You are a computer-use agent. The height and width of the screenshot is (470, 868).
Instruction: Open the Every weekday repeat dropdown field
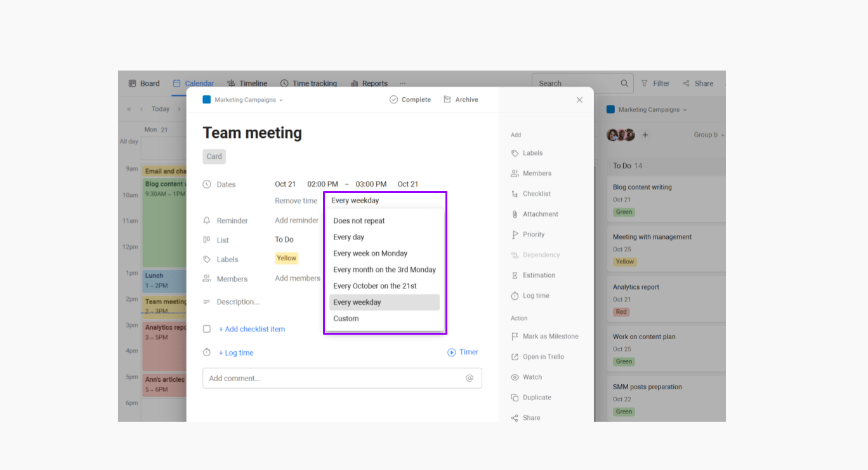click(385, 200)
